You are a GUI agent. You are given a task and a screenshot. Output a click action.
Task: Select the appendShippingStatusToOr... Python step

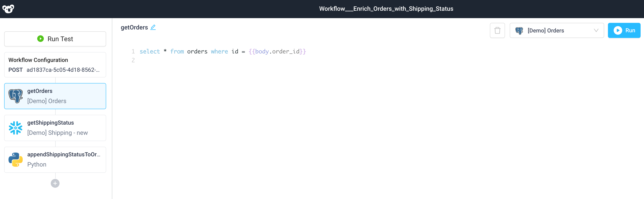click(x=55, y=160)
